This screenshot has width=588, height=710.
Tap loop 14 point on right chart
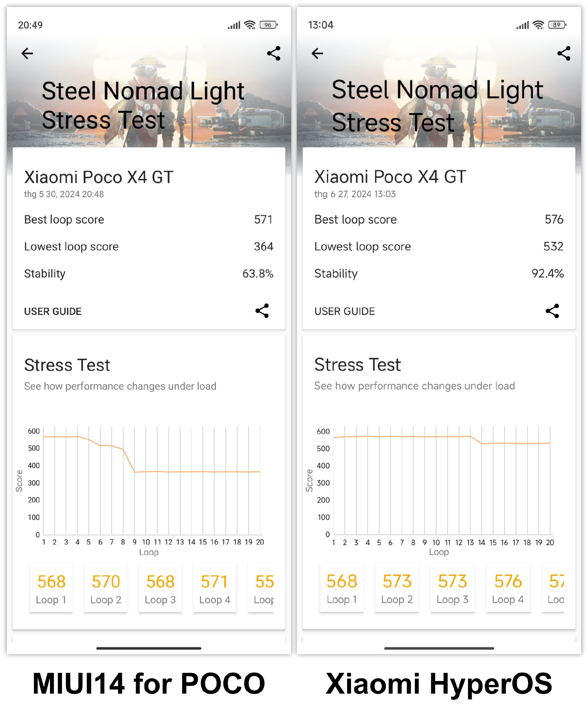(481, 444)
